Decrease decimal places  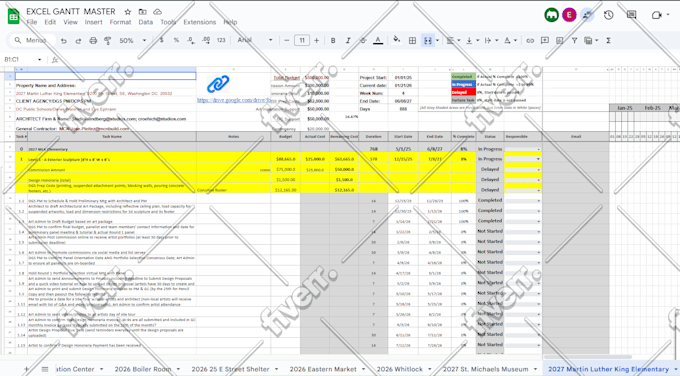191,40
